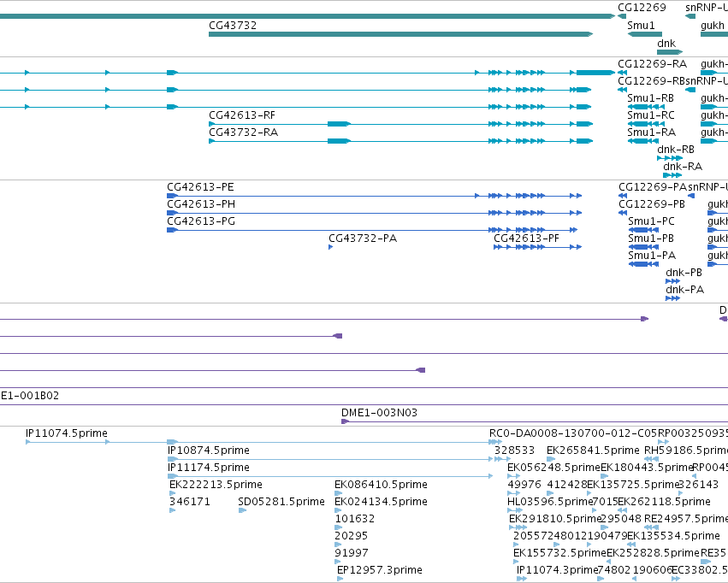Viewport: 728px width, 583px height.
Task: Open EST SD05281.5prime
Action: (281, 503)
